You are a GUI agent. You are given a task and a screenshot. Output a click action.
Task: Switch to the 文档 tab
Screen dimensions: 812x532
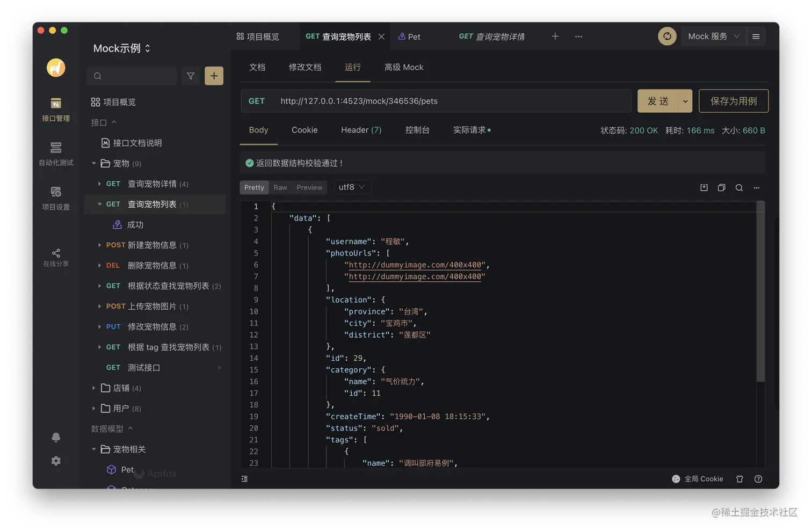pos(257,67)
